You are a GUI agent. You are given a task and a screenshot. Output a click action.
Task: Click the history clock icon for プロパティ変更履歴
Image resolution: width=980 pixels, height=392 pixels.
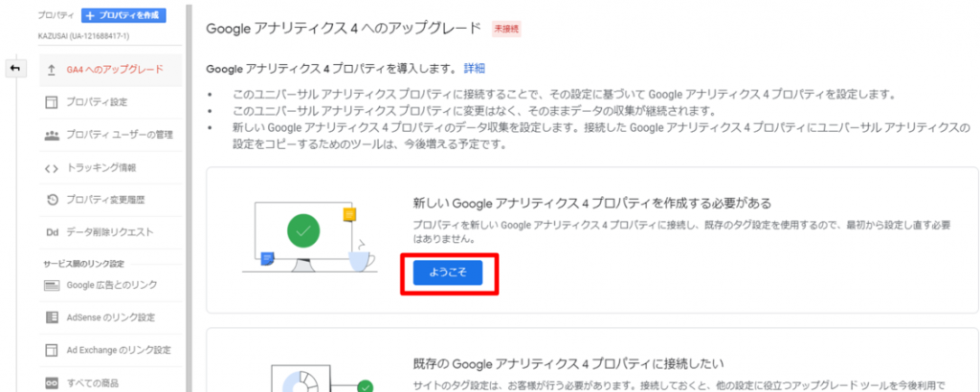pyautogui.click(x=52, y=200)
